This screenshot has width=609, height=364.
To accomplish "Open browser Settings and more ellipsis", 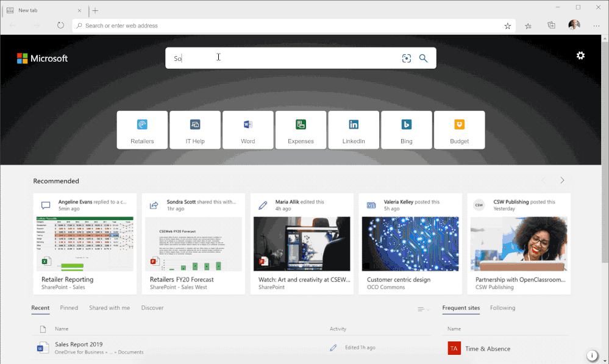I will point(596,26).
